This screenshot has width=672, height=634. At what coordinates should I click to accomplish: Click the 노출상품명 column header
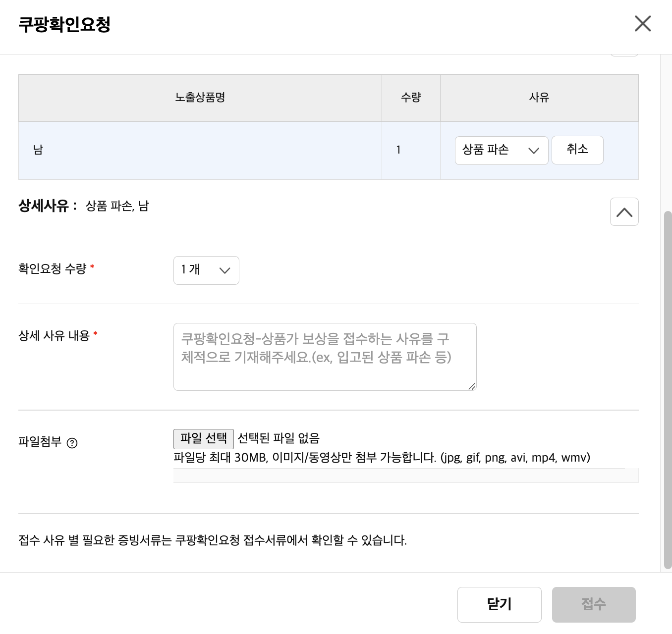coord(200,98)
